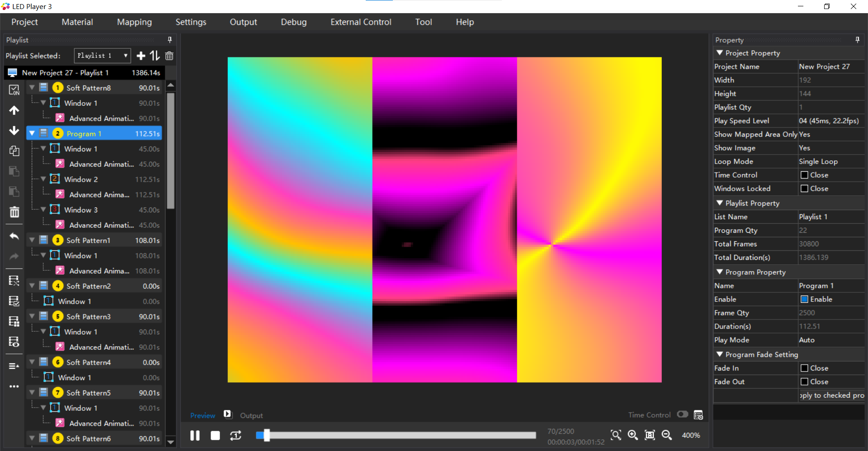This screenshot has width=868, height=451.
Task: Open the Mapping menu
Action: (134, 22)
